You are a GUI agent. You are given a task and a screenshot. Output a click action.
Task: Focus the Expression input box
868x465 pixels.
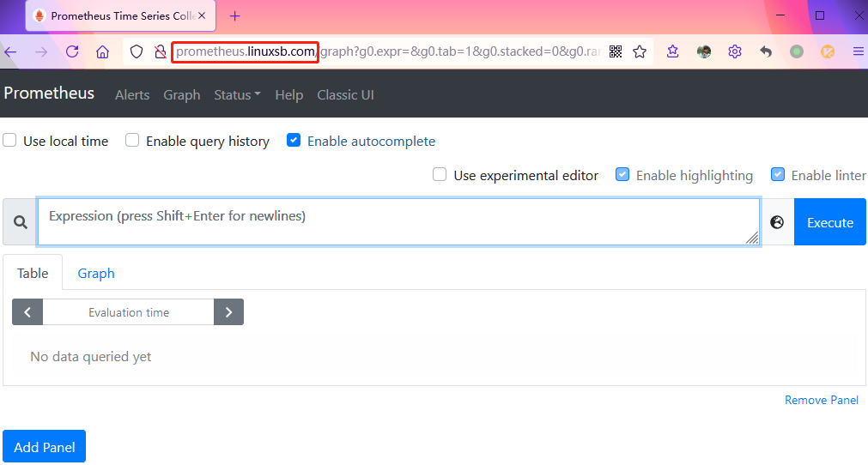pyautogui.click(x=398, y=221)
